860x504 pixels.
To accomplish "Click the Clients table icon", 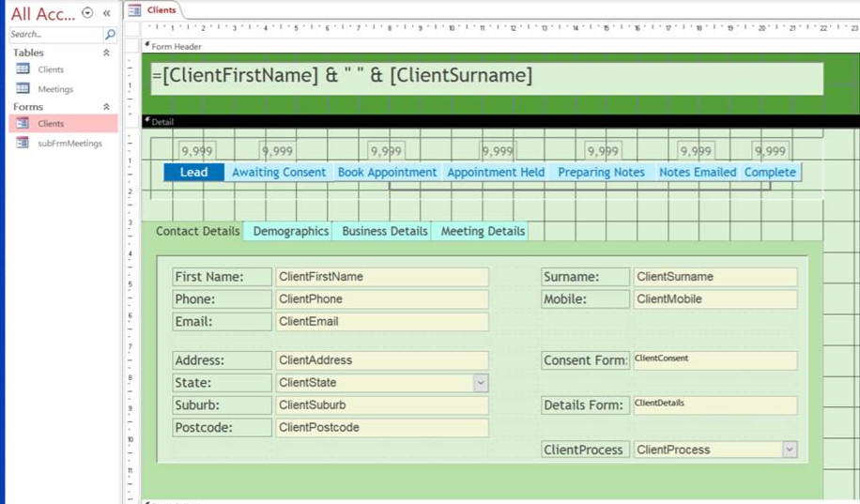I will 23,69.
